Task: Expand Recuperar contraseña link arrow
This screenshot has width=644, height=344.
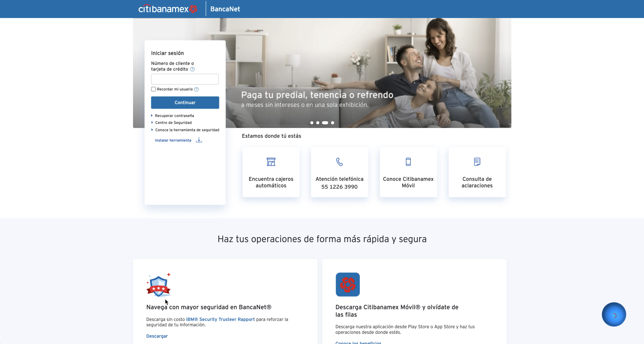Action: [x=152, y=116]
